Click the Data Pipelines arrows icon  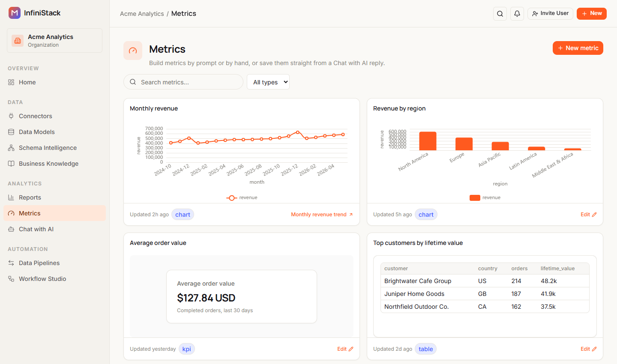(11, 263)
